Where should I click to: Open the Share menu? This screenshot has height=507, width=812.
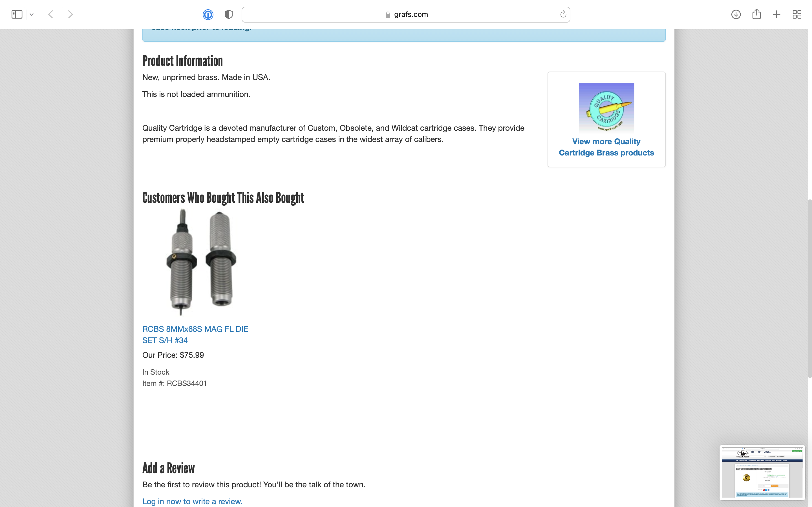point(756,14)
